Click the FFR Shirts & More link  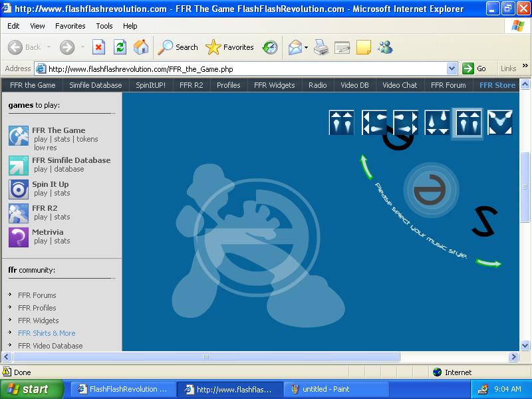(x=47, y=333)
